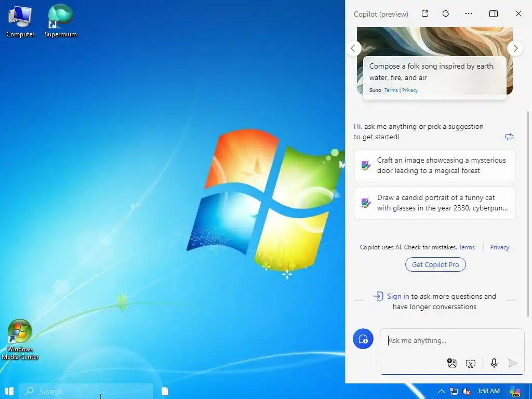Viewport: 532px width, 399px height.
Task: Open the Copilot more options menu
Action: pyautogui.click(x=469, y=14)
